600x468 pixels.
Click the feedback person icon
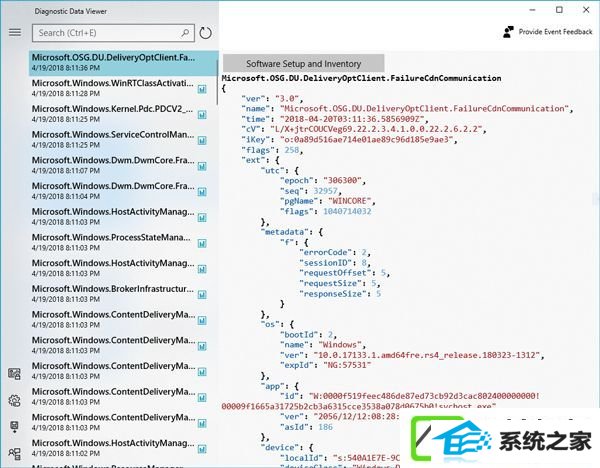click(x=508, y=32)
